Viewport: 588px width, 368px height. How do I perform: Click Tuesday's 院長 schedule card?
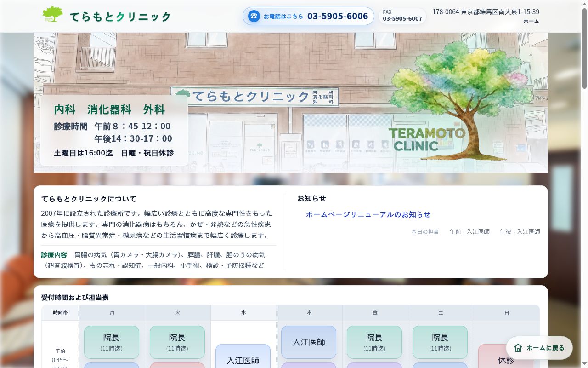(177, 342)
